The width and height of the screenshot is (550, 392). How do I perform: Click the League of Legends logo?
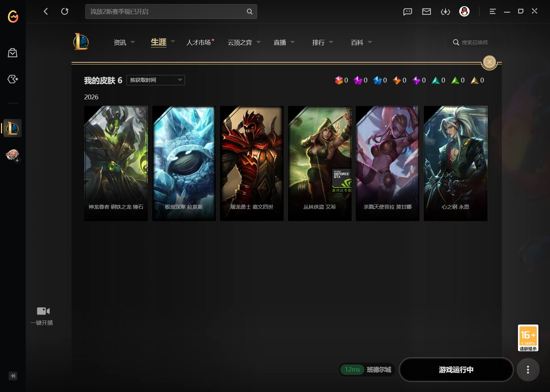81,42
